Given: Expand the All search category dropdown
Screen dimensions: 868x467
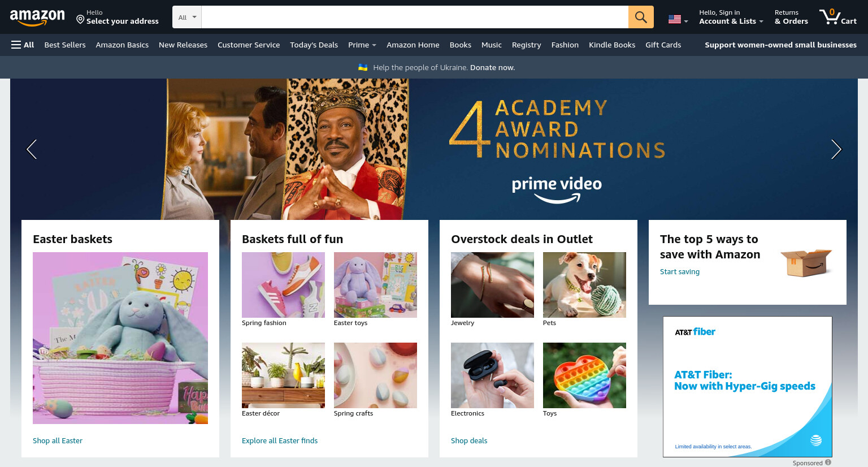Looking at the screenshot, I should [187, 17].
